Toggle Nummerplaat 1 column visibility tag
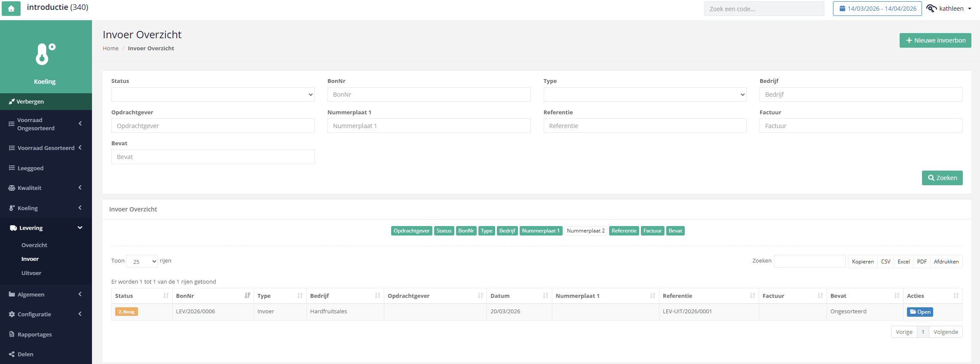This screenshot has width=980, height=364. click(541, 231)
